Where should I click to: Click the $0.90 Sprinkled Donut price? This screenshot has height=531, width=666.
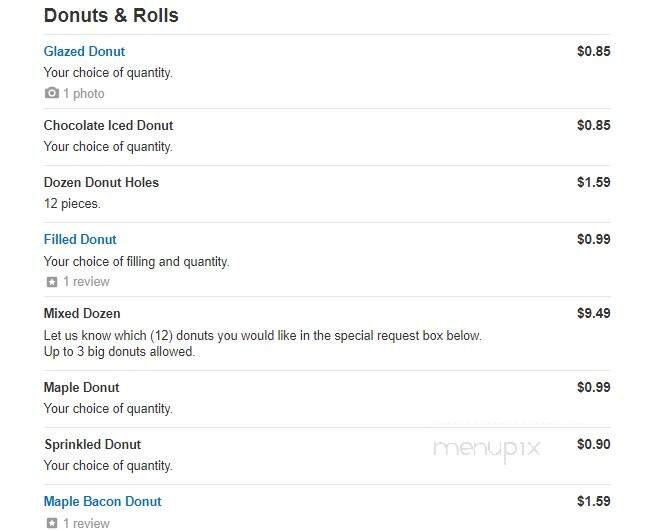(x=593, y=444)
